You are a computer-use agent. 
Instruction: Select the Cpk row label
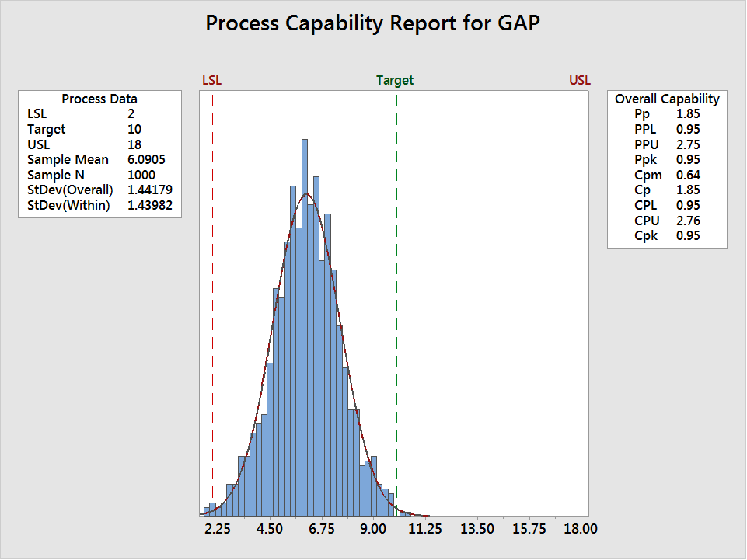coord(645,236)
